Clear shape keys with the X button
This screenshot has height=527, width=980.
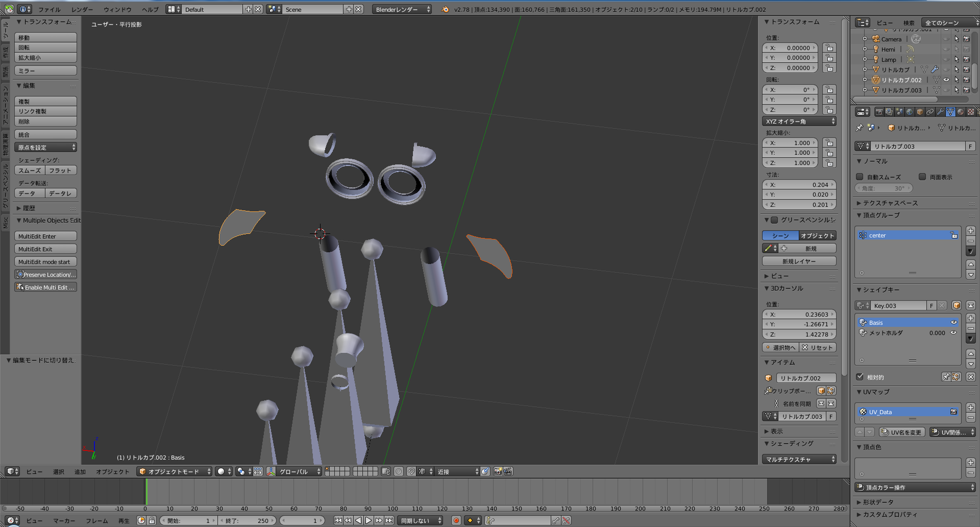click(x=971, y=377)
